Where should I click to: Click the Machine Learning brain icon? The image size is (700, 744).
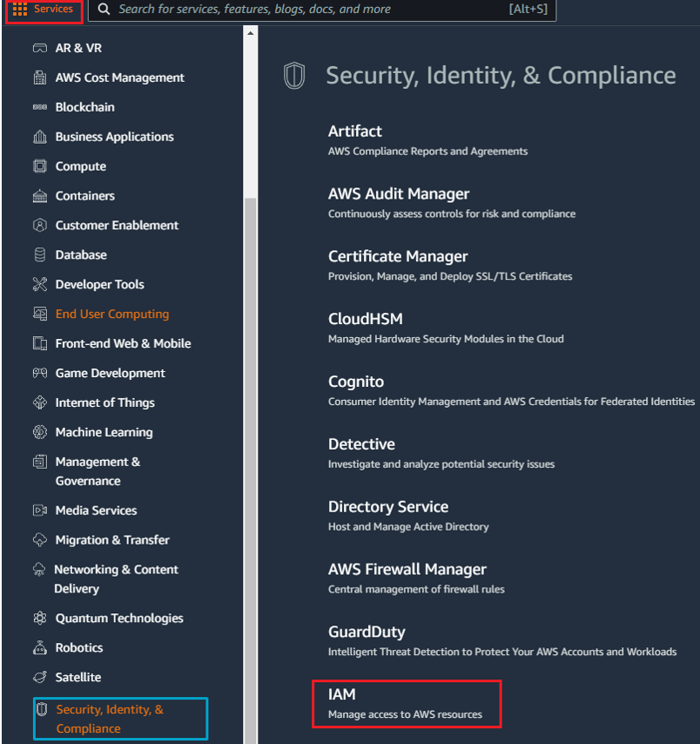pos(40,432)
